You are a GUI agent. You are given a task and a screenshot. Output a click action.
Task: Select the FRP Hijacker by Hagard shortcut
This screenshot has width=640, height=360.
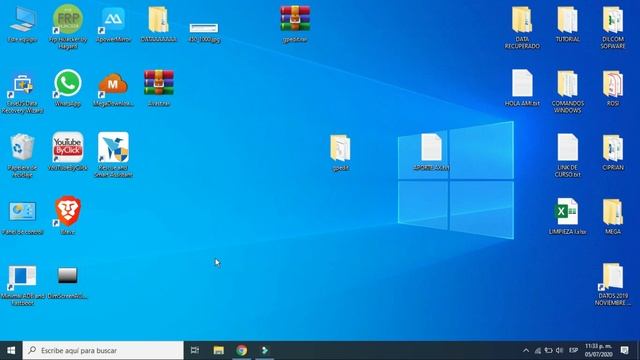tap(68, 20)
